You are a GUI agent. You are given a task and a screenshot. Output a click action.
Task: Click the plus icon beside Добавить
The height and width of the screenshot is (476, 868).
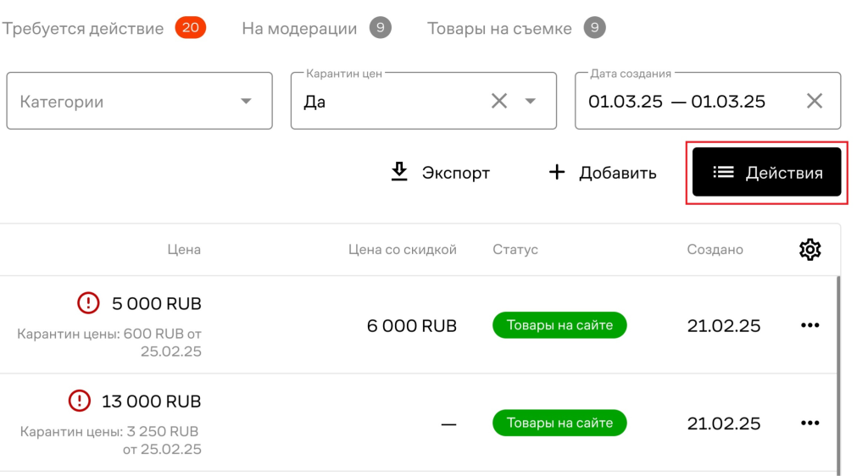[557, 173]
